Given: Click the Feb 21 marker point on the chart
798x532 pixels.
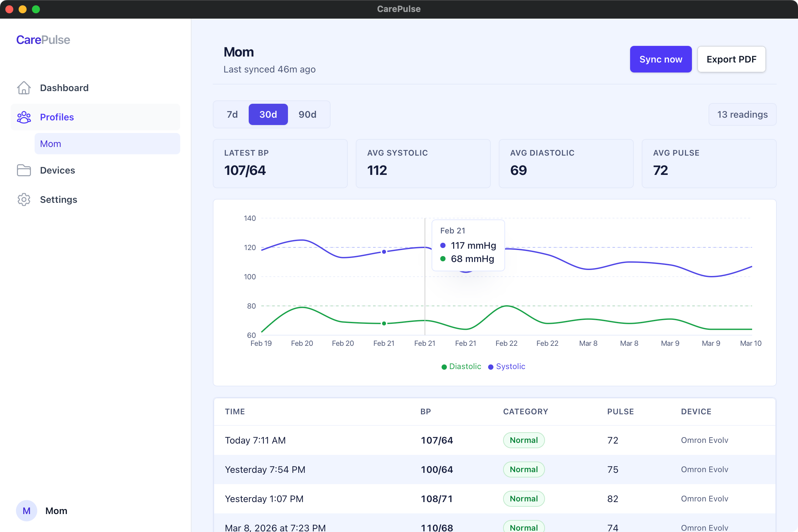Looking at the screenshot, I should [x=384, y=251].
